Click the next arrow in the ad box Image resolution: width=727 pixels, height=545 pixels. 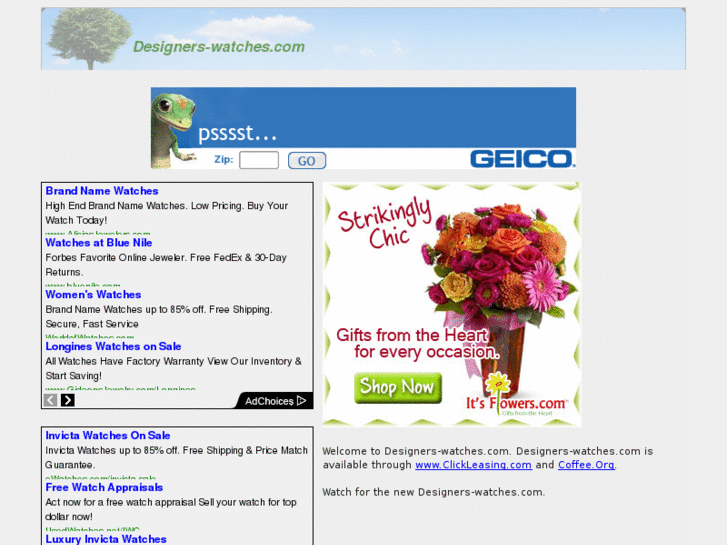tap(68, 400)
